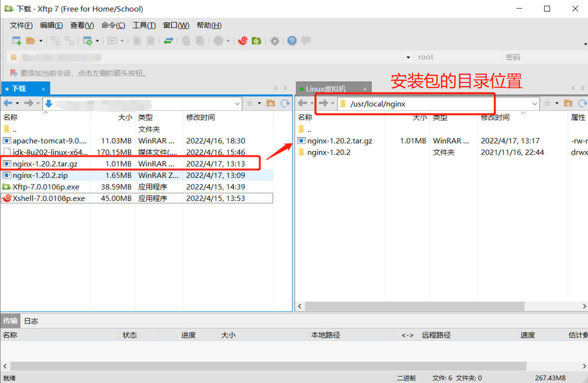Click the 密码 password field
The image size is (588, 383).
pos(545,57)
